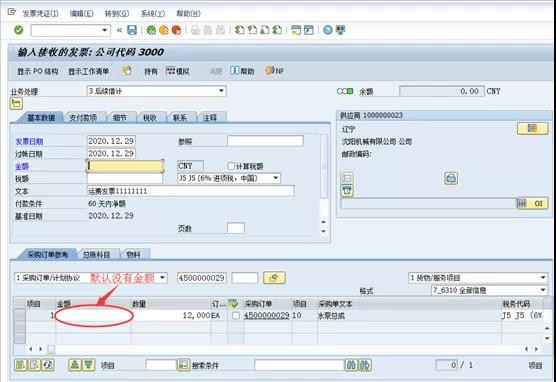Click the red Cancel icon
556x382 pixels.
tap(176, 30)
